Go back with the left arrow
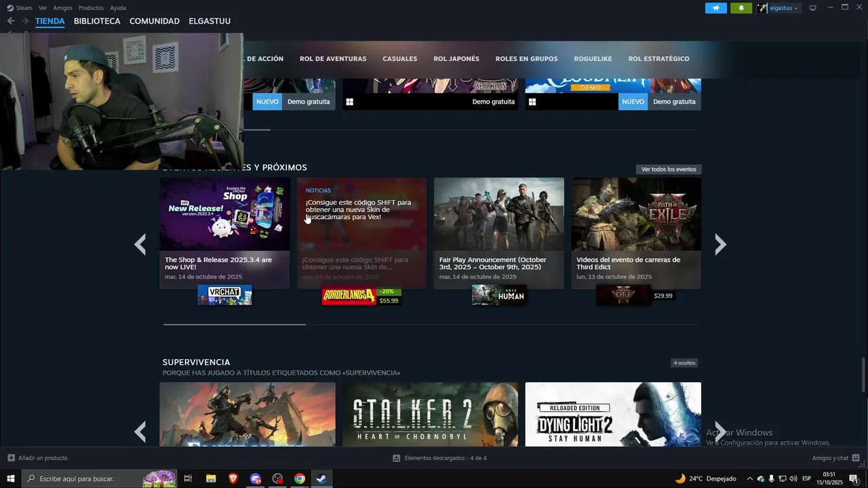The width and height of the screenshot is (868, 488). (11, 21)
